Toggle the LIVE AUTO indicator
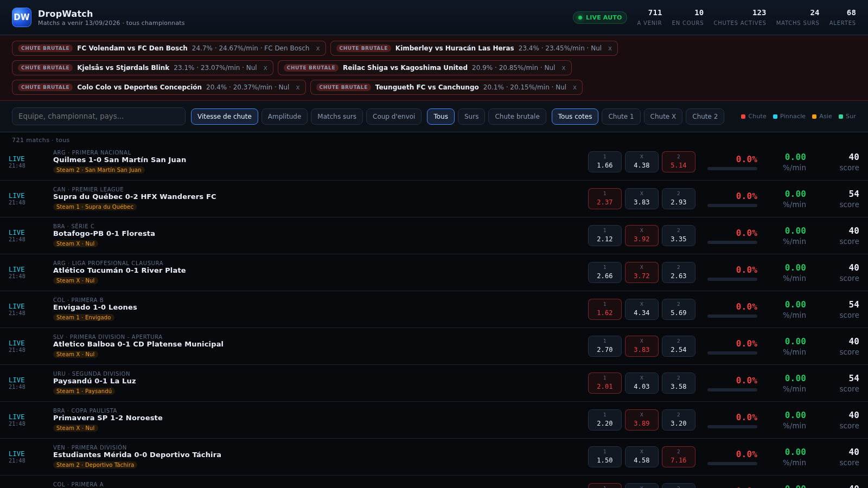The image size is (868, 488). [600, 17]
